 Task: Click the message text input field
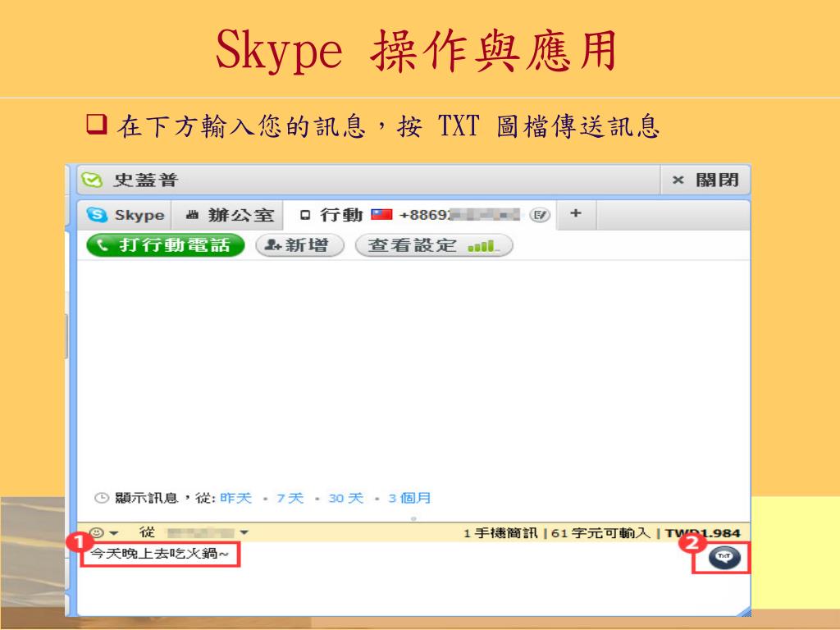tap(392, 578)
